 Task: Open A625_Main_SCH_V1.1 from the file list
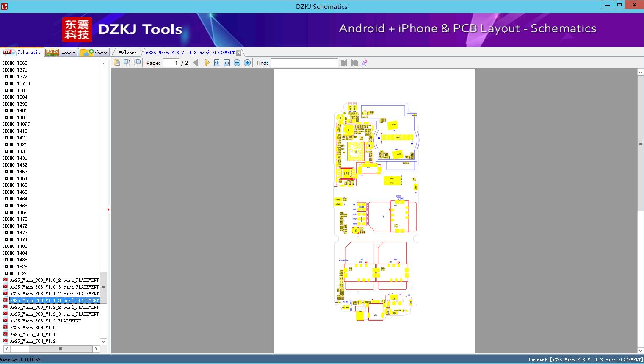pyautogui.click(x=32, y=334)
